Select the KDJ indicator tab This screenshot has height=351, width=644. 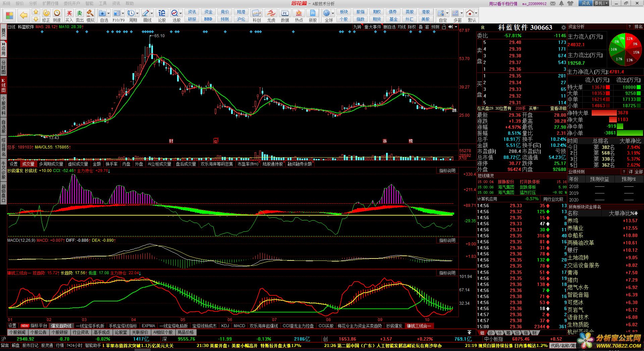[x=225, y=326]
